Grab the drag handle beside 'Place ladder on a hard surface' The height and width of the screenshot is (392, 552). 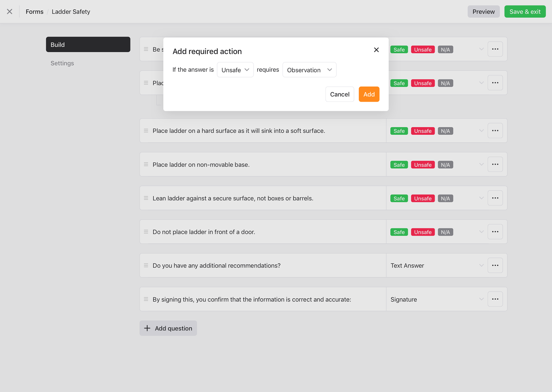(x=146, y=130)
